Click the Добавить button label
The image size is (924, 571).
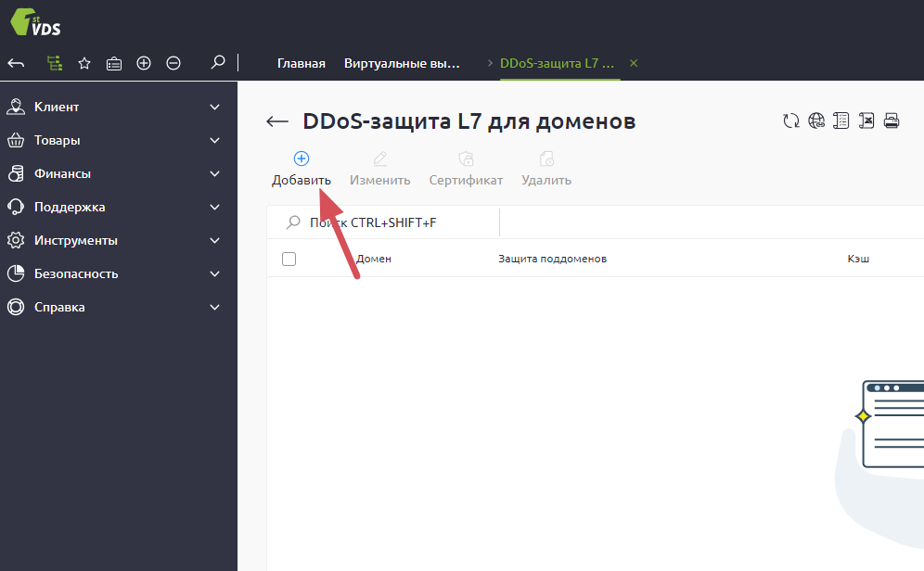point(302,180)
